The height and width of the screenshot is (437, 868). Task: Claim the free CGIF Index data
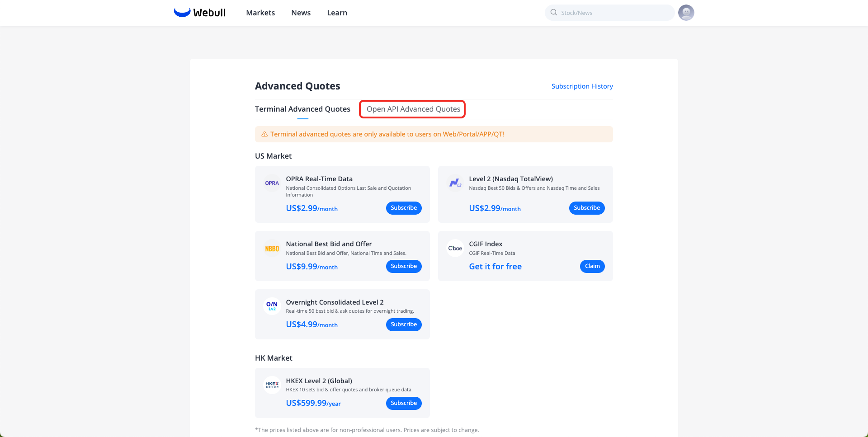(592, 266)
